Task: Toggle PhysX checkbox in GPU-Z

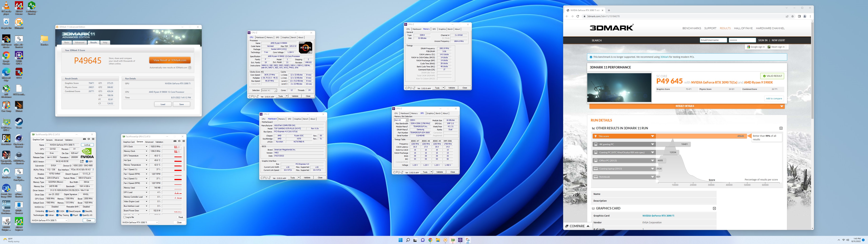Action: pyautogui.click(x=71, y=215)
